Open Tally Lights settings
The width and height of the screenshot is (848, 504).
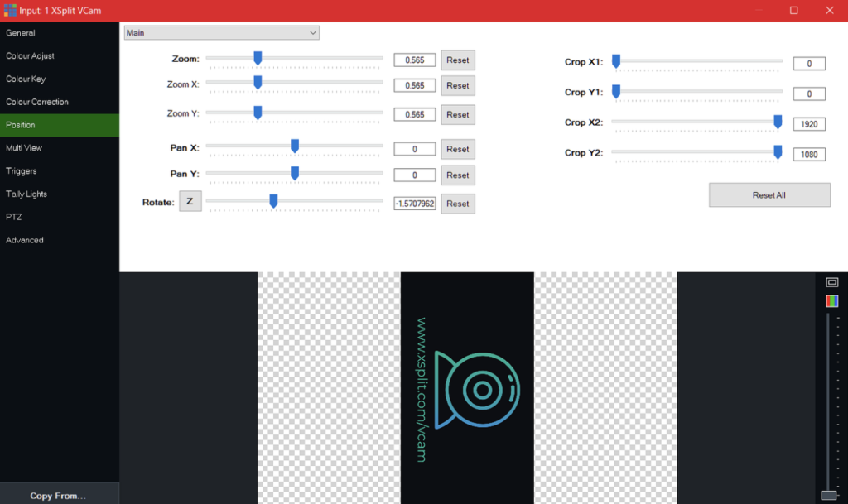click(x=60, y=194)
